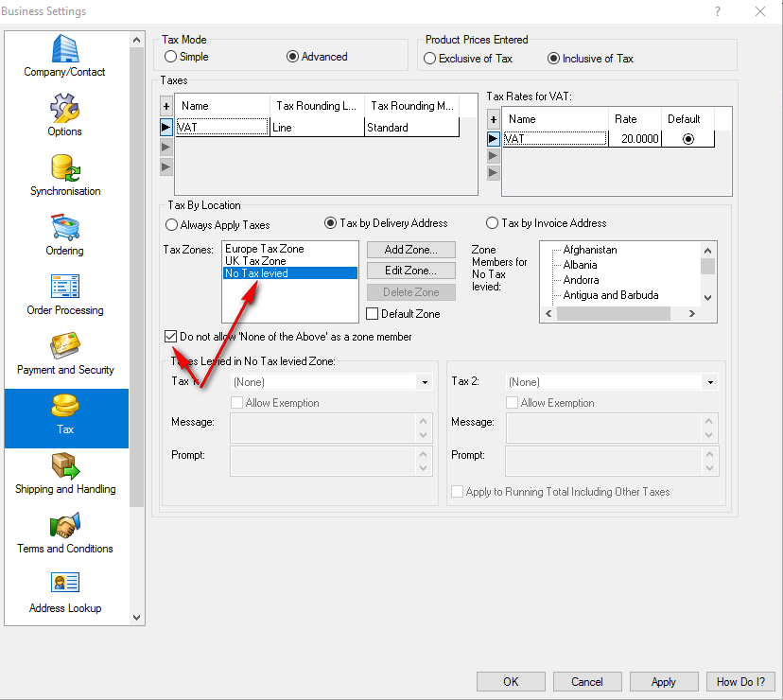Open the Shipping and Handling icon
The height and width of the screenshot is (700, 783).
tap(65, 465)
